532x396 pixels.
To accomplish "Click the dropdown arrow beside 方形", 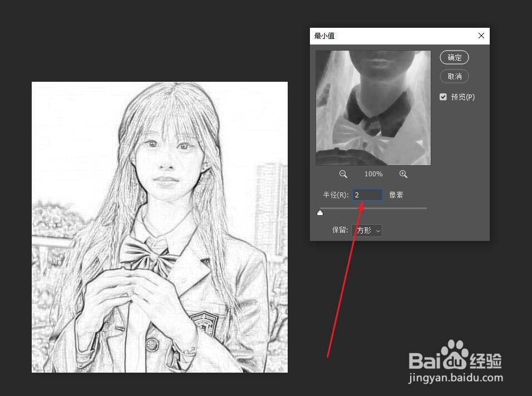I will coord(378,230).
